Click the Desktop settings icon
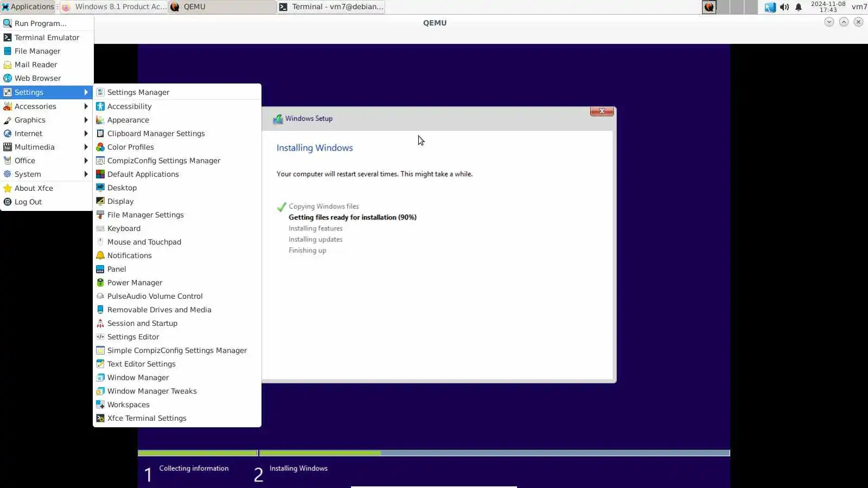868x488 pixels. (x=100, y=188)
